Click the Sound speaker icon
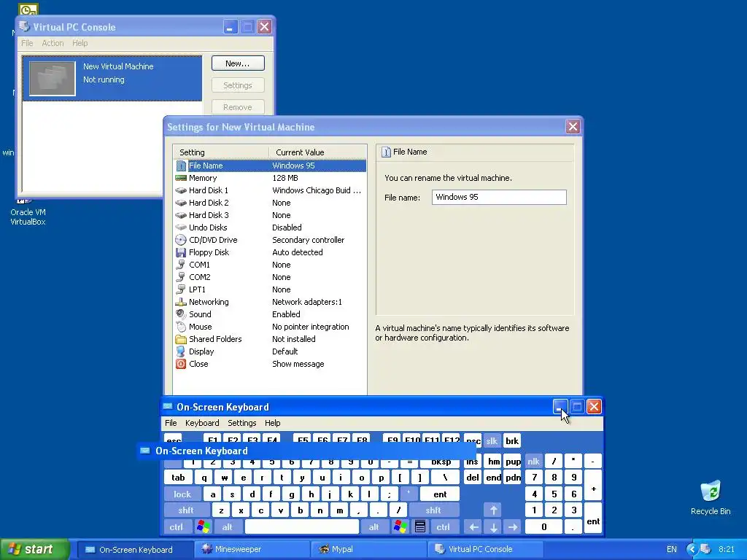The height and width of the screenshot is (560, 747). coord(181,314)
